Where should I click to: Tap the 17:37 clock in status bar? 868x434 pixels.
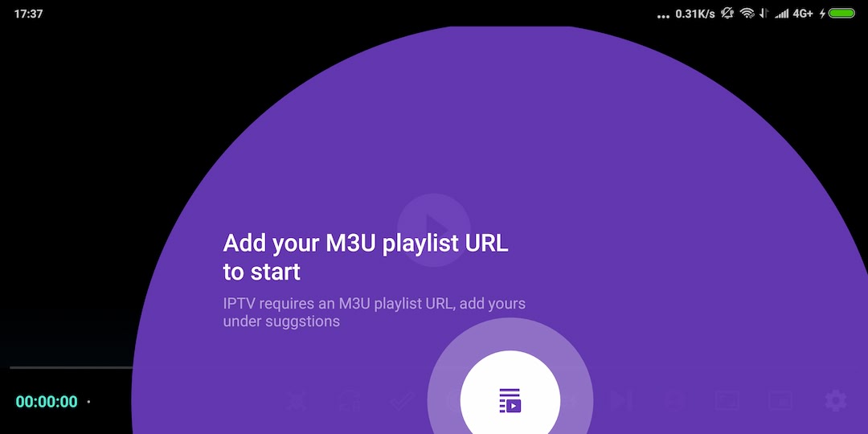(x=28, y=14)
